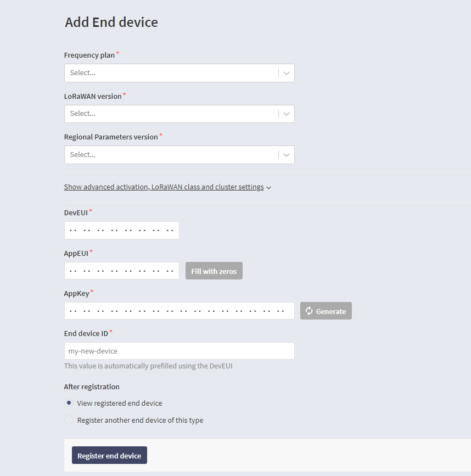Click inside the AppKey input field

[178, 310]
